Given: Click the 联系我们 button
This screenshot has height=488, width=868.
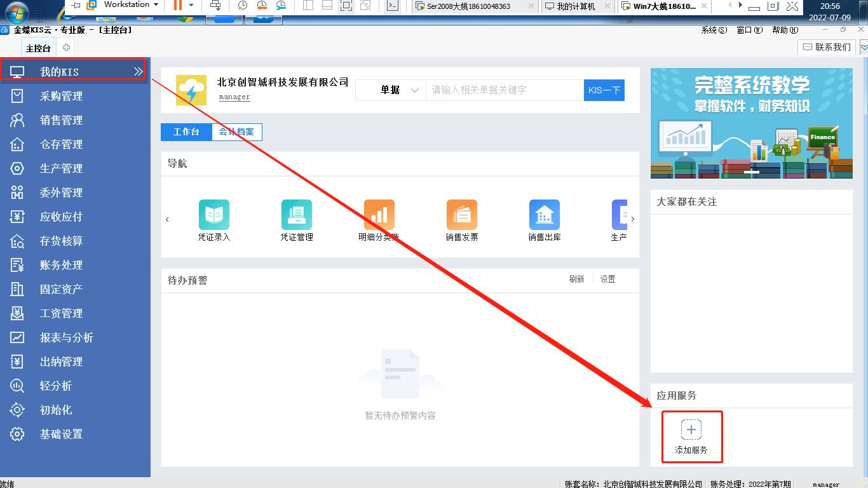Looking at the screenshot, I should coord(827,48).
